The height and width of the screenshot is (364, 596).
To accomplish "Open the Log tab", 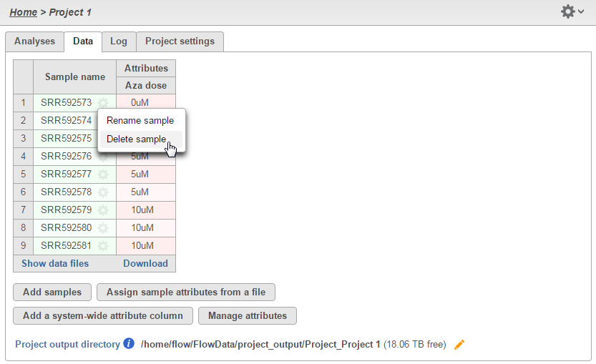I will pos(119,41).
